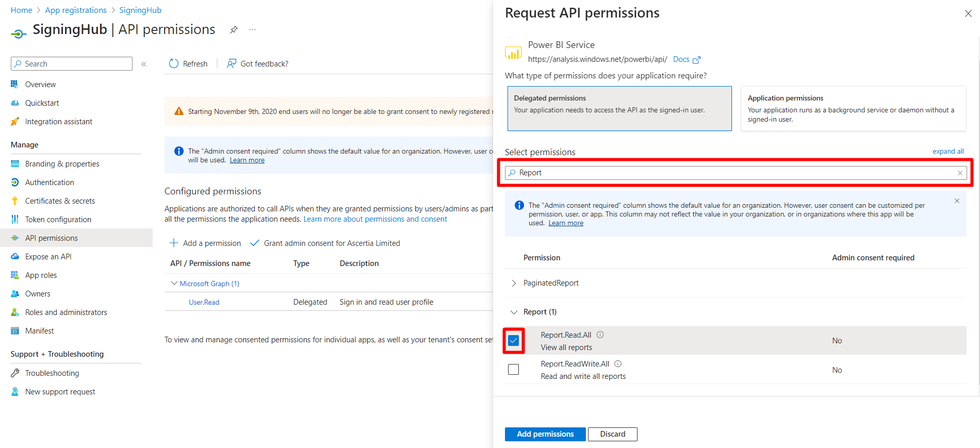Click the Manifest icon in sidebar
Image resolution: width=980 pixels, height=448 pixels.
[15, 330]
